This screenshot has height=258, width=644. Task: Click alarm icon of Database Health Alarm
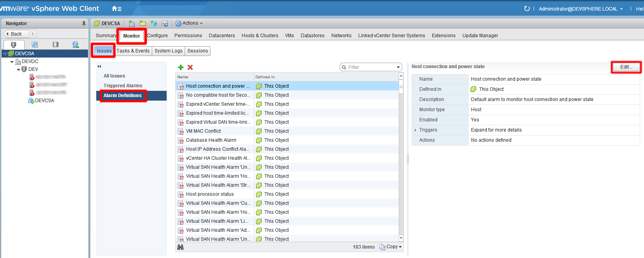pos(181,140)
